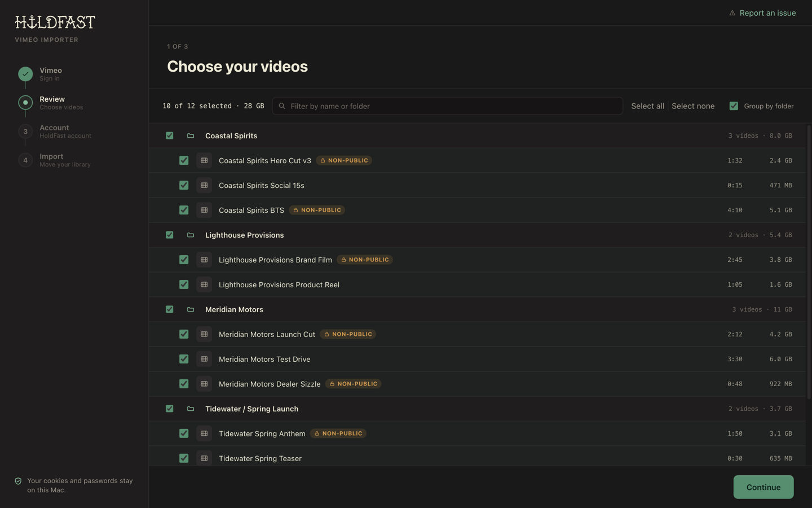Image resolution: width=812 pixels, height=508 pixels.
Task: Click video icon for Tidewater Spring Anthem
Action: click(x=204, y=434)
